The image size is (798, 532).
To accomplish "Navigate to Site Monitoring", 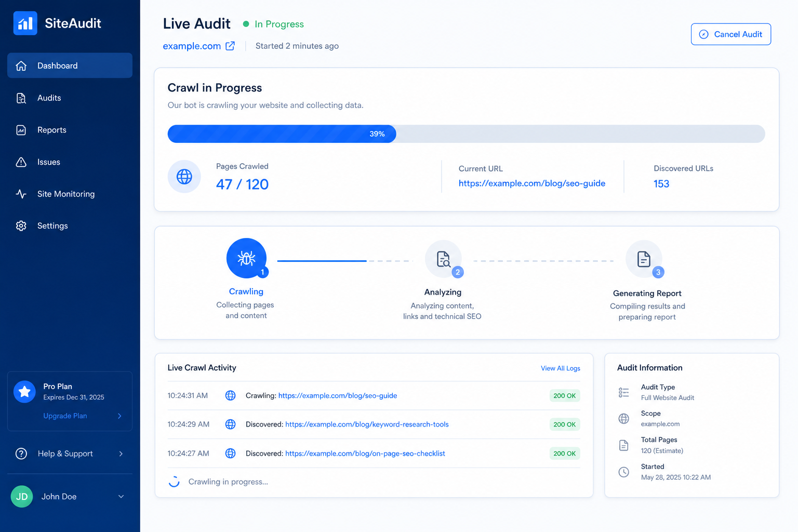I will click(70, 194).
